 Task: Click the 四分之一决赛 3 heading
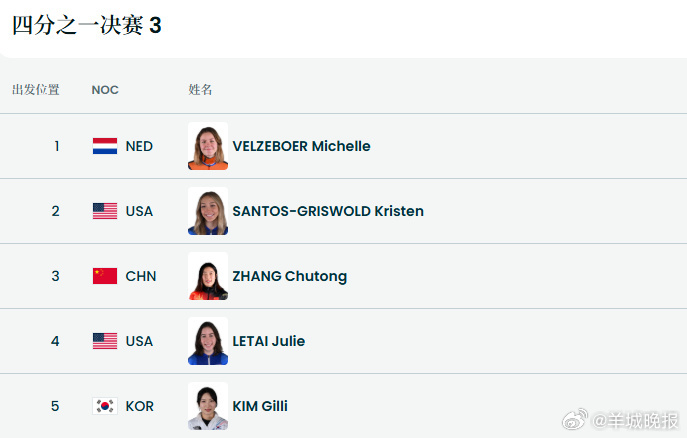tap(87, 26)
